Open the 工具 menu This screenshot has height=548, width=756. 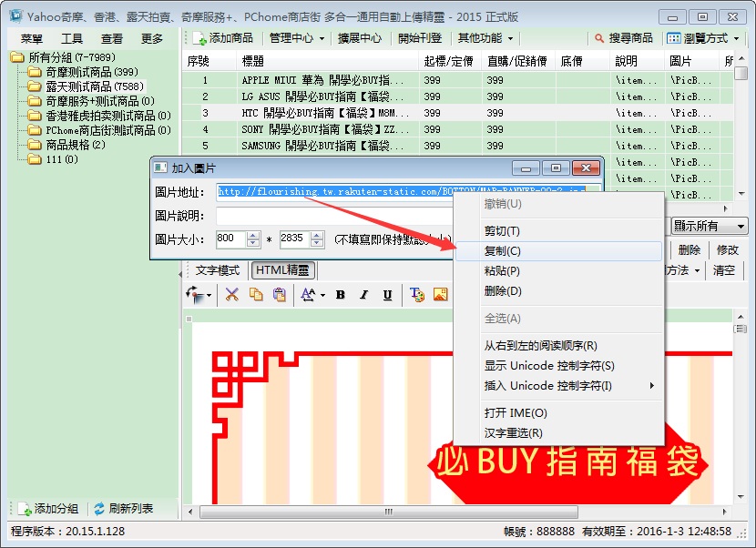(x=72, y=38)
